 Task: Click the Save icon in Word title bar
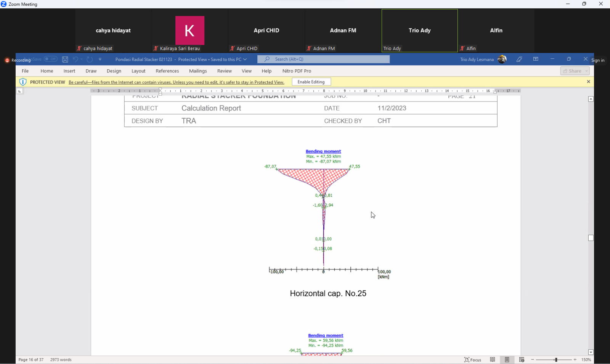(x=65, y=59)
